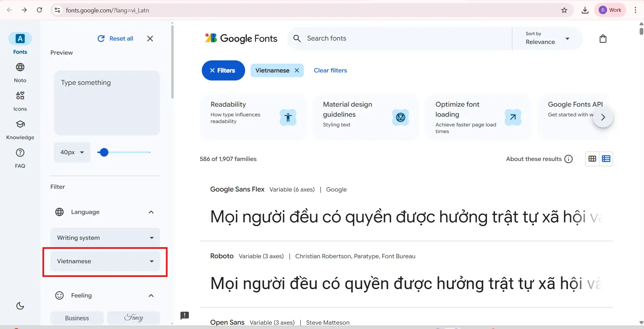Screen dimensions: 644x329
Task: Click the Reset all refresh icon
Action: 101,39
